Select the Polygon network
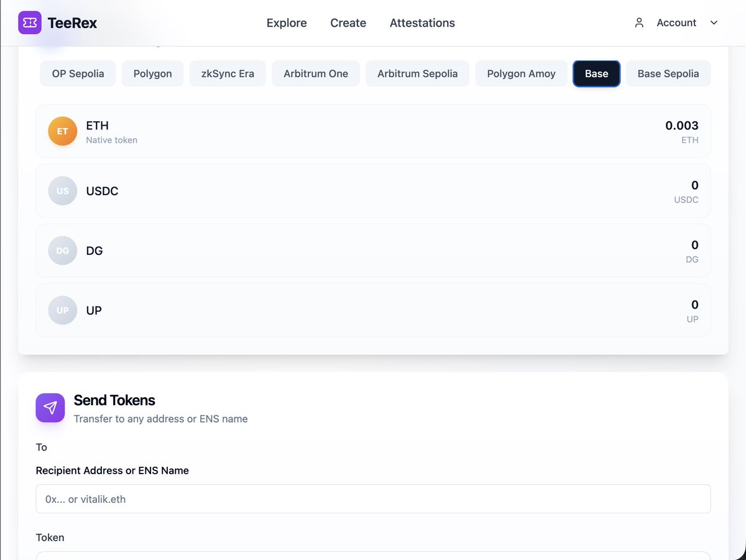 [152, 73]
